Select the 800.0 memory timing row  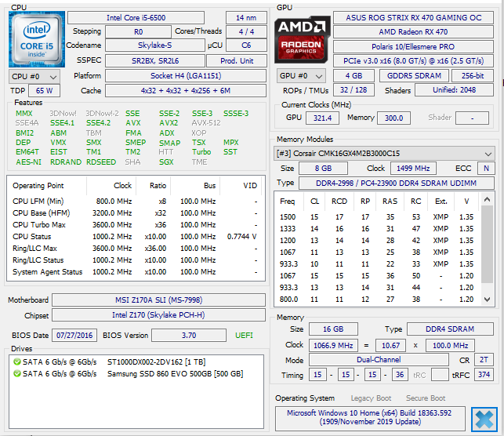coord(377,300)
